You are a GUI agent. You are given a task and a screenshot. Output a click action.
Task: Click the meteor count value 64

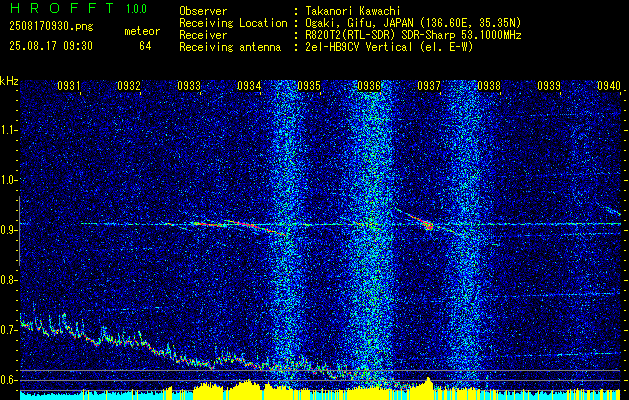145,46
